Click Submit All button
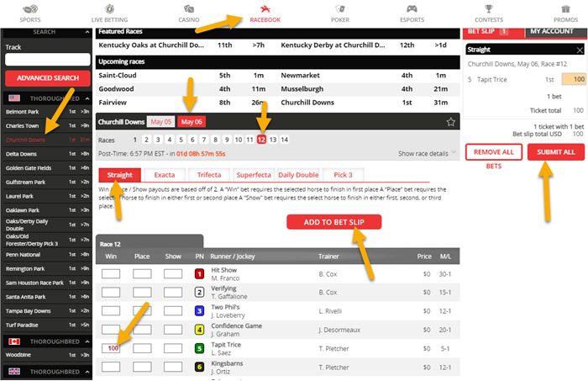Image resolution: width=588 pixels, height=381 pixels. click(x=556, y=152)
